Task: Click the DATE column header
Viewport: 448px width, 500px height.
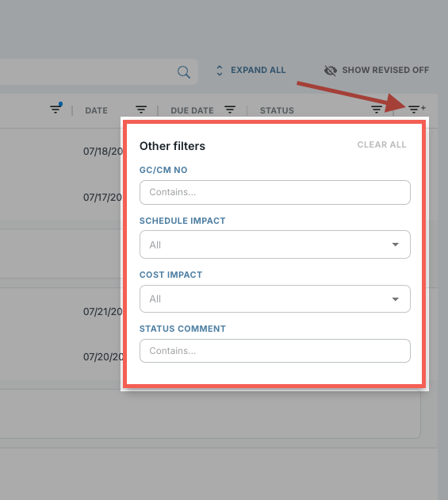Action: pos(96,110)
